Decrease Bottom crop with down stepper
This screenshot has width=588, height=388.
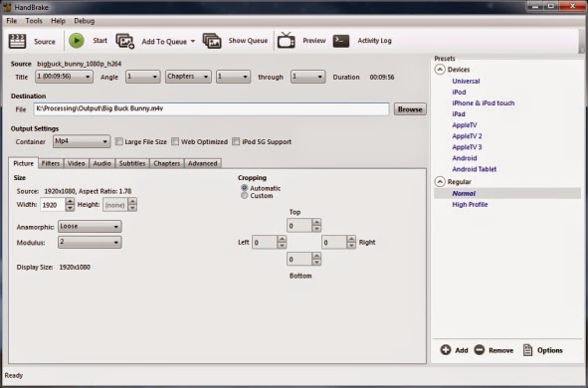click(316, 263)
